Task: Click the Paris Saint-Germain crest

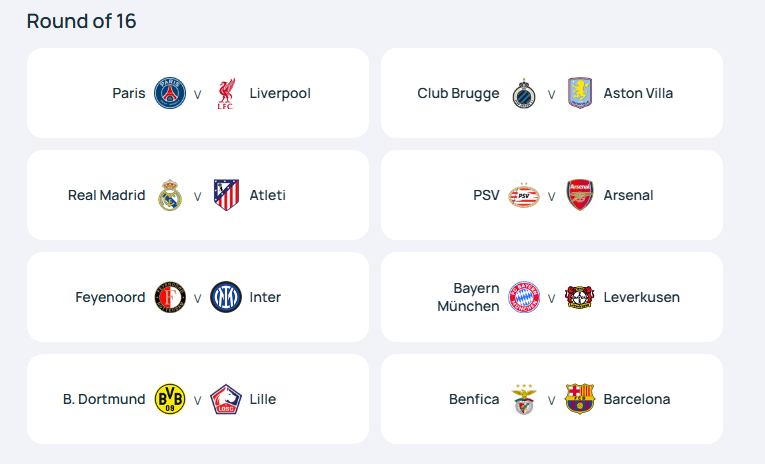Action: tap(170, 93)
